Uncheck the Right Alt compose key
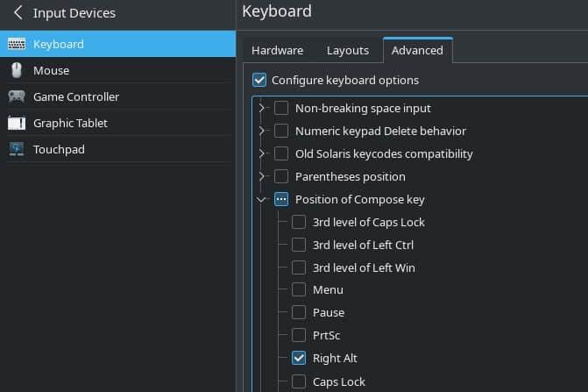This screenshot has height=392, width=588. (299, 358)
